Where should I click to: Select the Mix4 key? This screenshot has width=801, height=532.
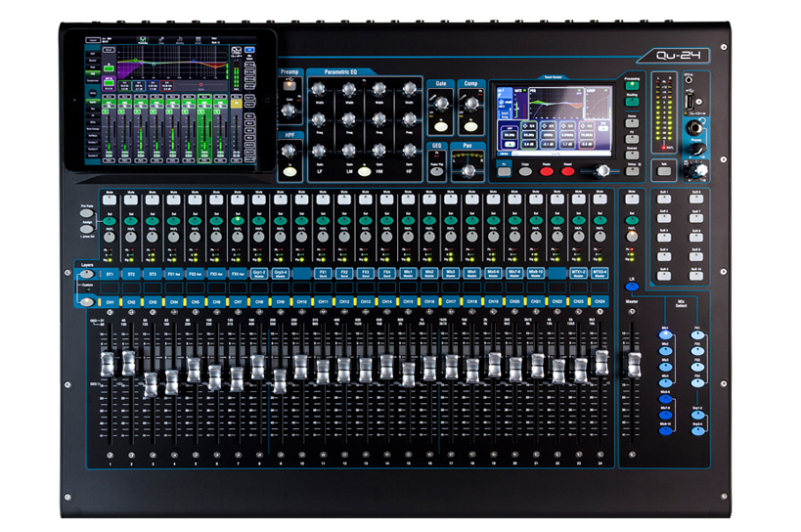coord(666,383)
